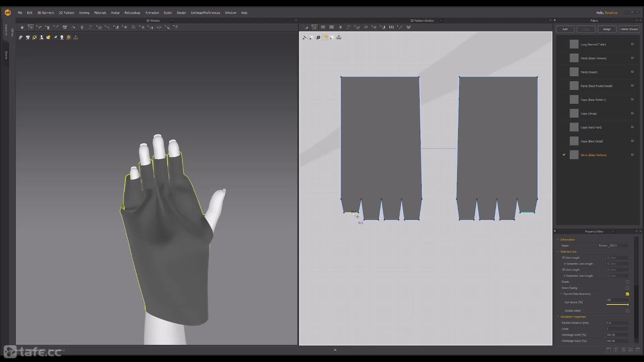Open the File menu

pyautogui.click(x=20, y=13)
